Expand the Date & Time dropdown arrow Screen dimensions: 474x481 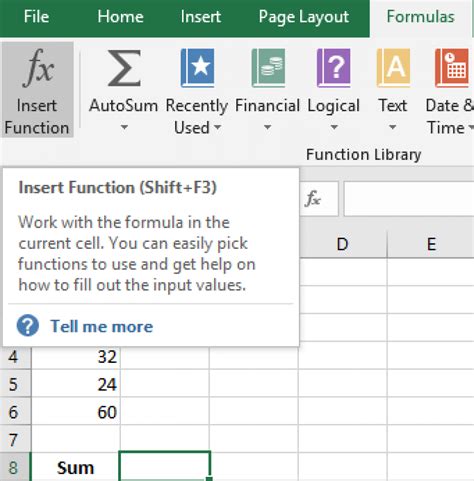coord(471,127)
